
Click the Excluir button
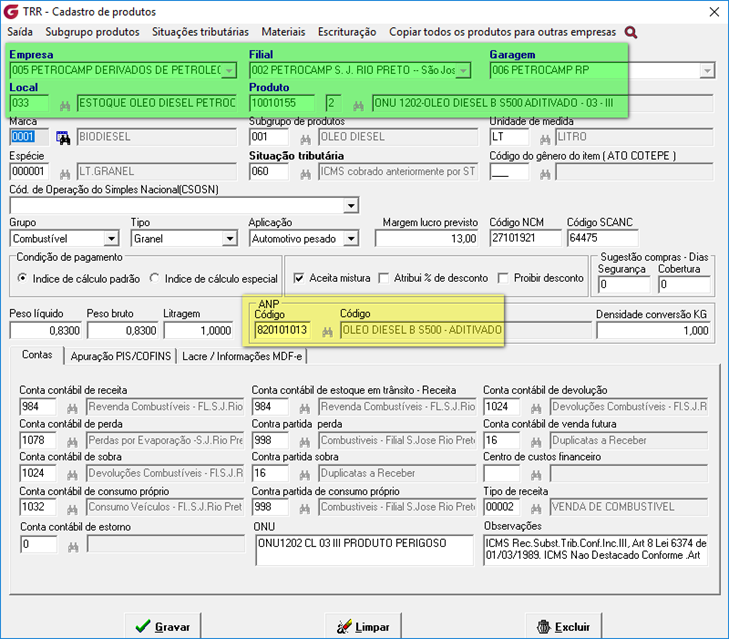click(563, 626)
